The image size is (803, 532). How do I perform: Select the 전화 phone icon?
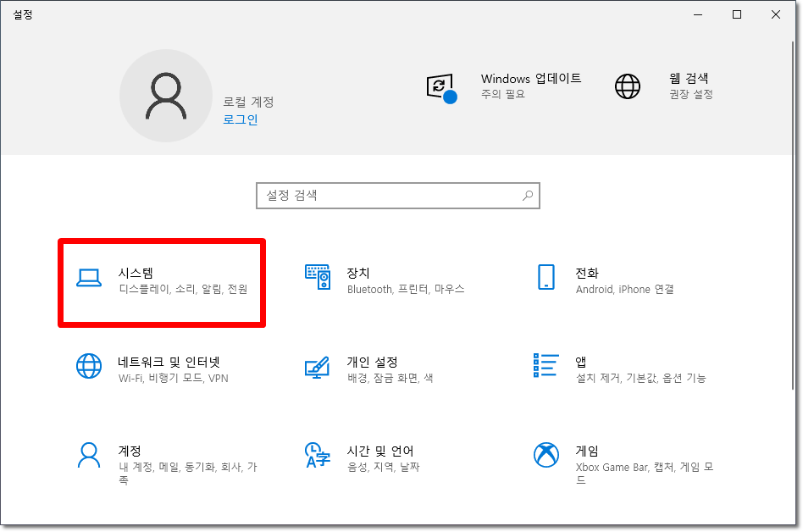pos(545,277)
